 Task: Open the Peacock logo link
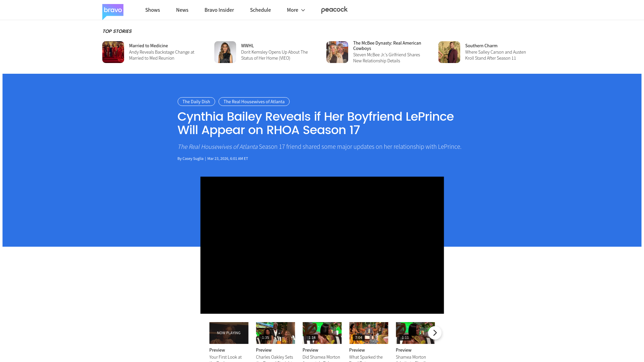(334, 10)
